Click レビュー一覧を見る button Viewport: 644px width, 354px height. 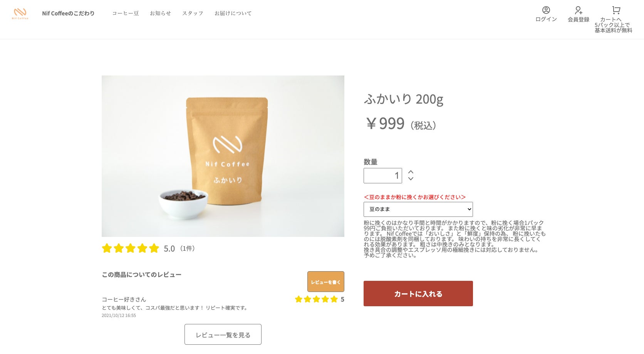pyautogui.click(x=223, y=334)
